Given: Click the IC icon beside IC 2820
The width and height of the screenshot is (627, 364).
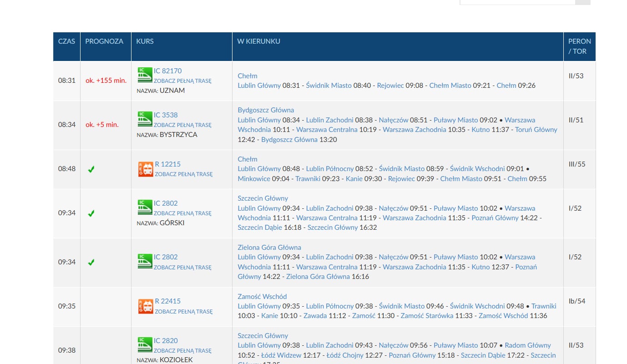Looking at the screenshot, I should tap(145, 345).
